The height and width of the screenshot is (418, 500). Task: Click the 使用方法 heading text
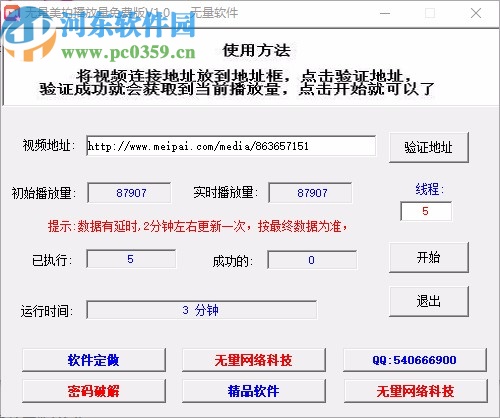(x=257, y=51)
